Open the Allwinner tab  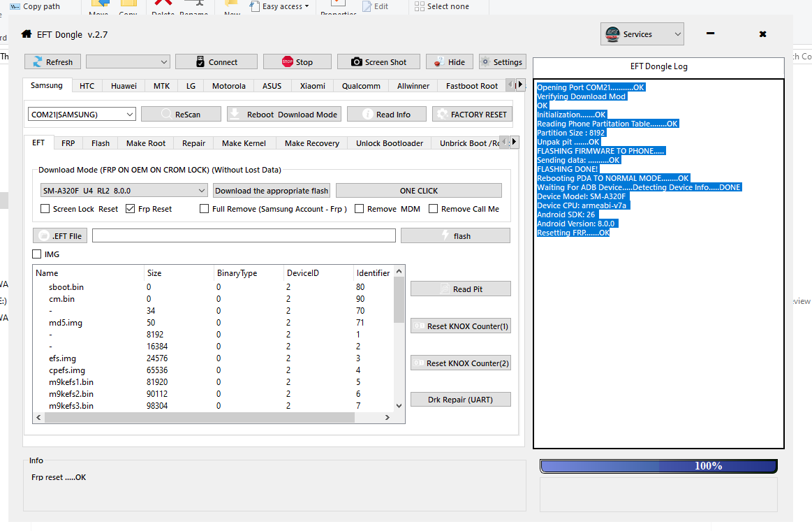point(413,86)
